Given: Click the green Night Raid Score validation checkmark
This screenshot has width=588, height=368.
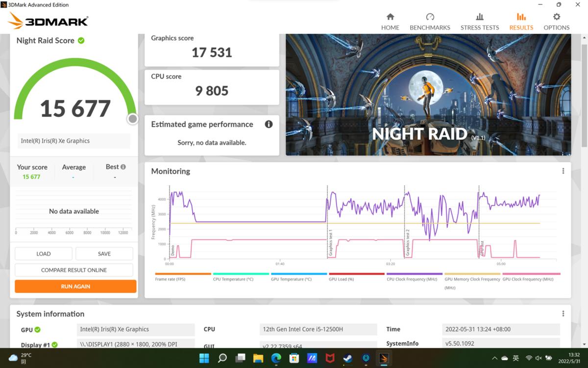Looking at the screenshot, I should 81,41.
